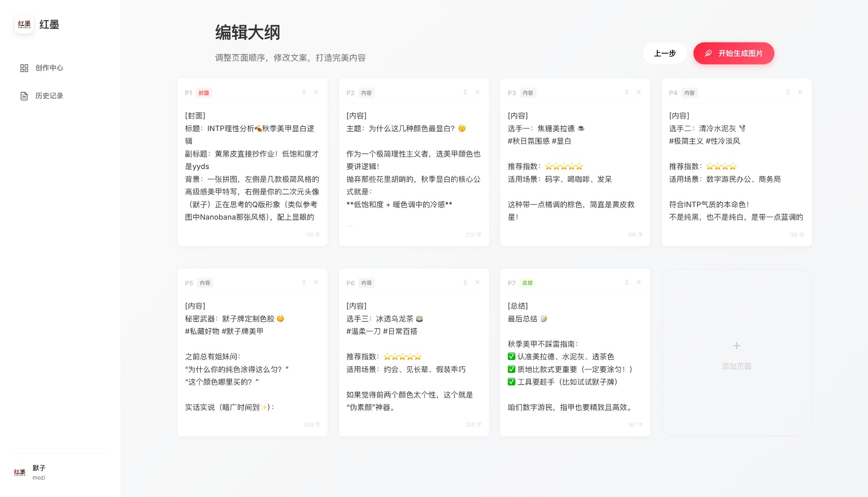Click the 红墨 avatar icon next to mozi

point(19,472)
